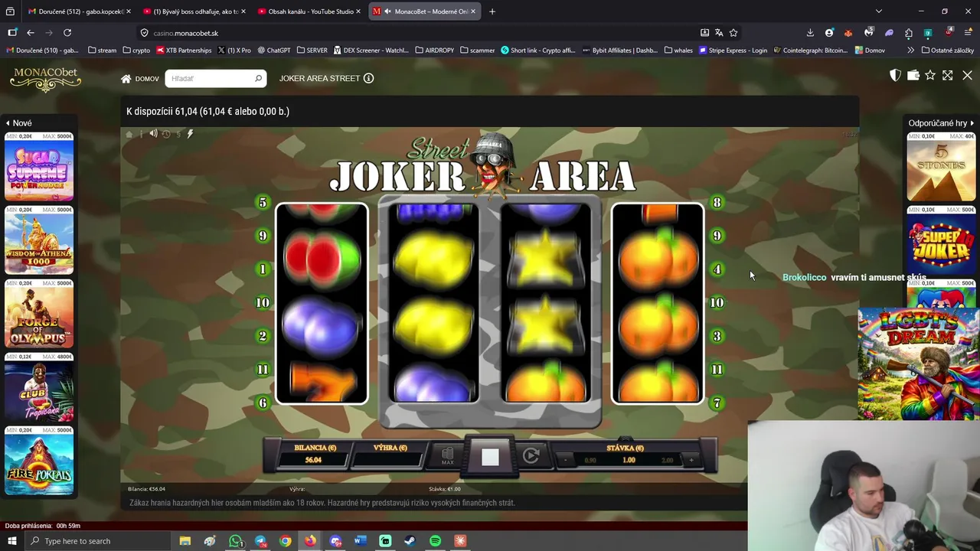Viewport: 980px width, 551px height.
Task: Open File Explorer from the taskbar
Action: coord(185,541)
